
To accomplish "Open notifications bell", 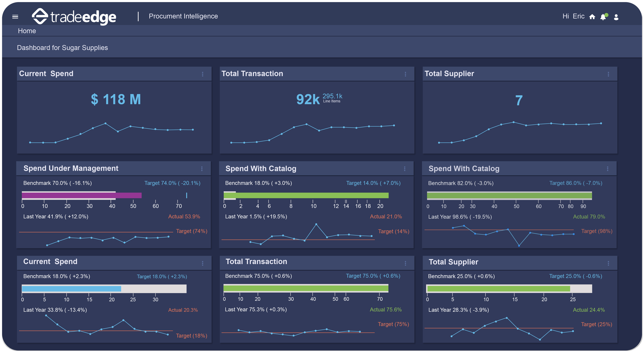I will 603,17.
